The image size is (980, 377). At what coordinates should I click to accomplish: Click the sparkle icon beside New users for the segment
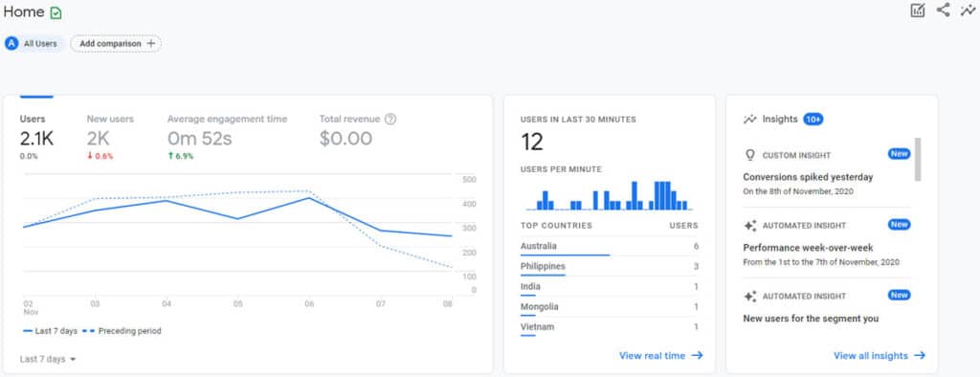click(x=750, y=296)
